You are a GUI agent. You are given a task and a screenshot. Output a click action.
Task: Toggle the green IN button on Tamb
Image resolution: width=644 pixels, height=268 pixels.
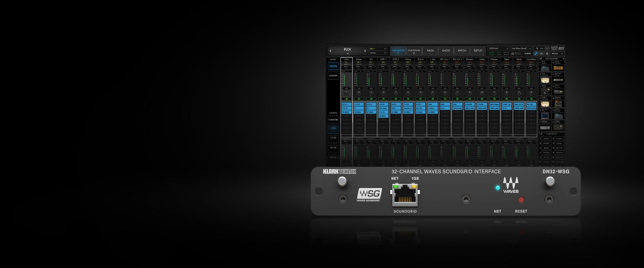(519, 99)
